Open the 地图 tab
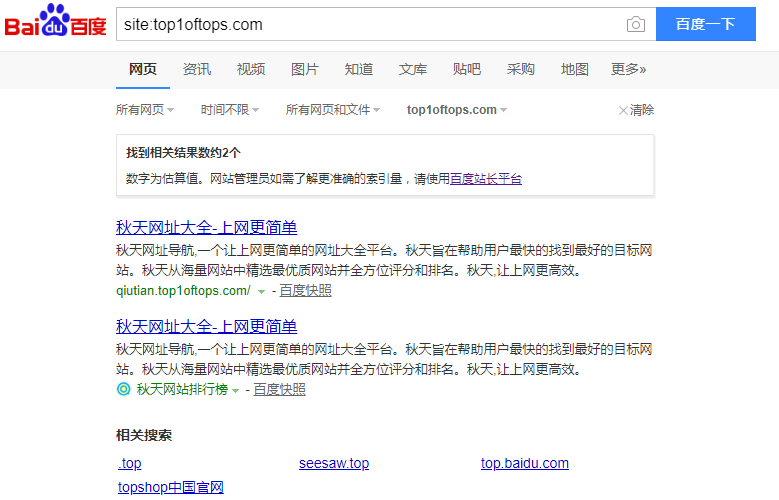Viewport: 779px width, 500px height. [574, 69]
